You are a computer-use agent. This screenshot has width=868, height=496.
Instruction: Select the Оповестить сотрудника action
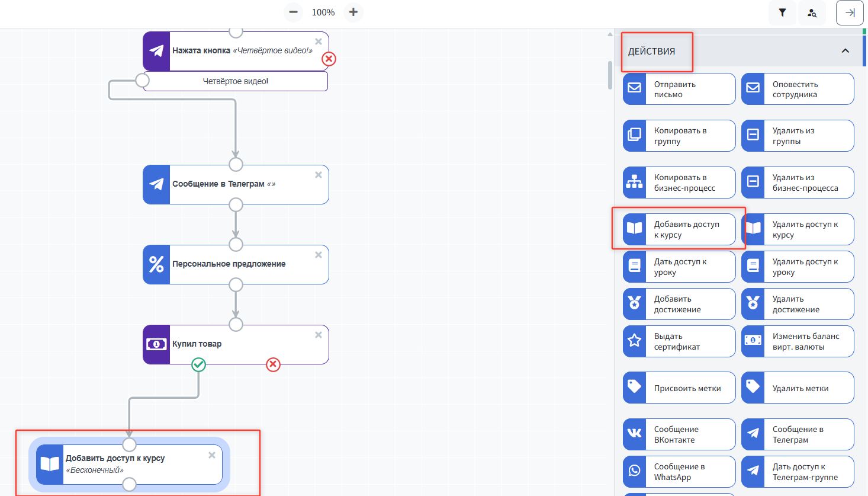click(x=798, y=89)
